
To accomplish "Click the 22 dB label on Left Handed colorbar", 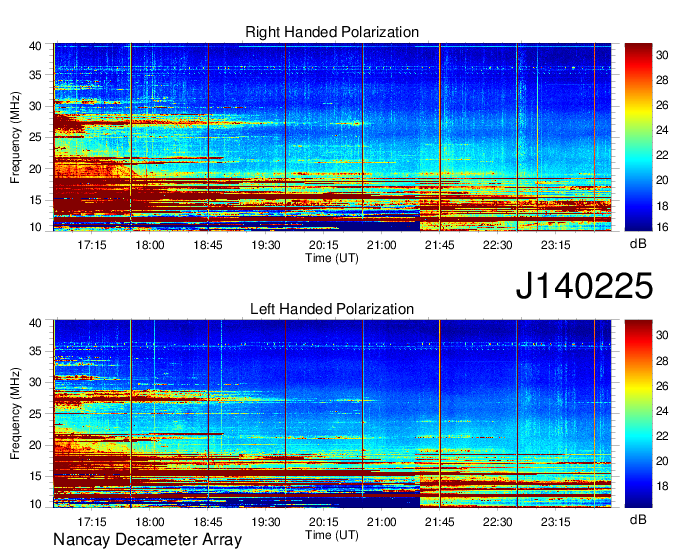I will (662, 436).
